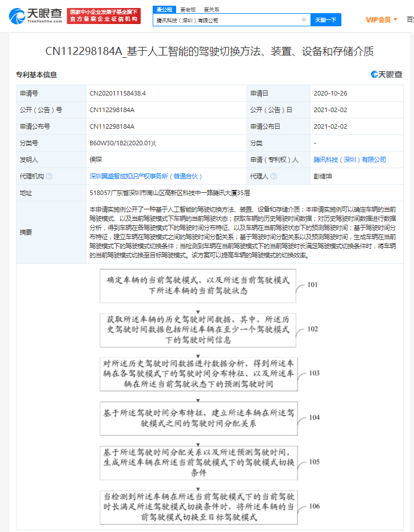Select agent name 彭绪坤
The height and width of the screenshot is (532, 414).
pyautogui.click(x=323, y=176)
